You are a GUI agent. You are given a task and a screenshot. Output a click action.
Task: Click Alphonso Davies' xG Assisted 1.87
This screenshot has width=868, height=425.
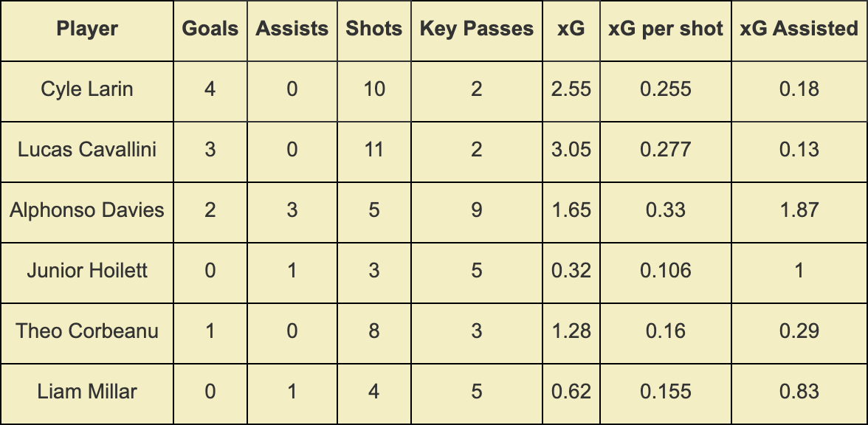coord(799,210)
